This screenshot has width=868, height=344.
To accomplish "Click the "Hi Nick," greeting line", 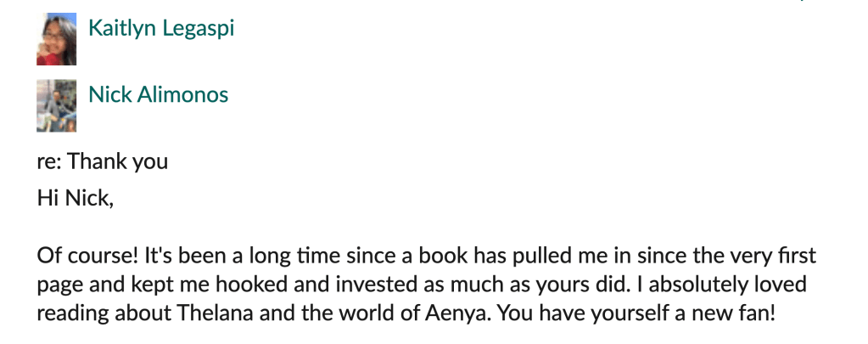I will pyautogui.click(x=75, y=199).
